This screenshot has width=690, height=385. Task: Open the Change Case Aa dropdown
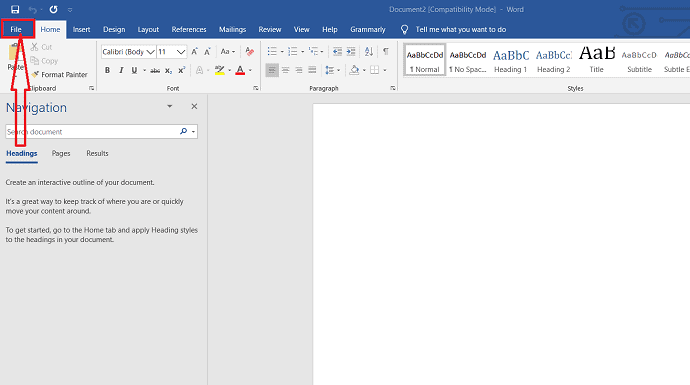tap(228, 52)
